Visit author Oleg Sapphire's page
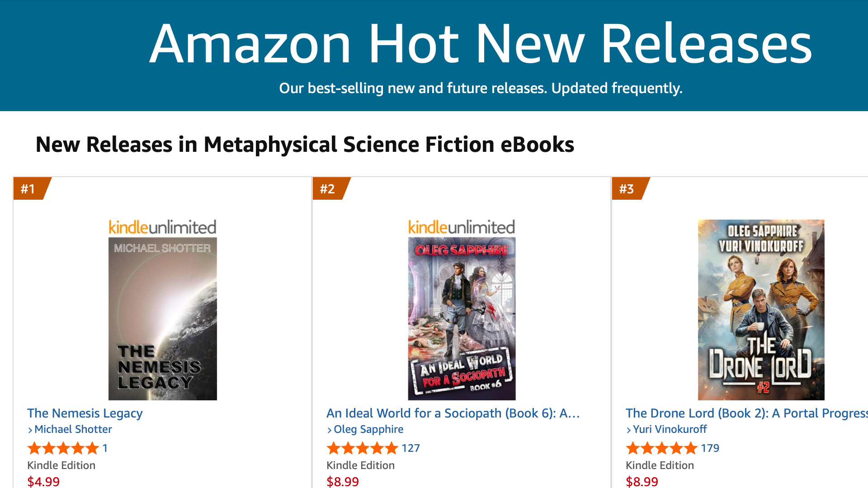The height and width of the screenshot is (488, 868). (x=368, y=429)
